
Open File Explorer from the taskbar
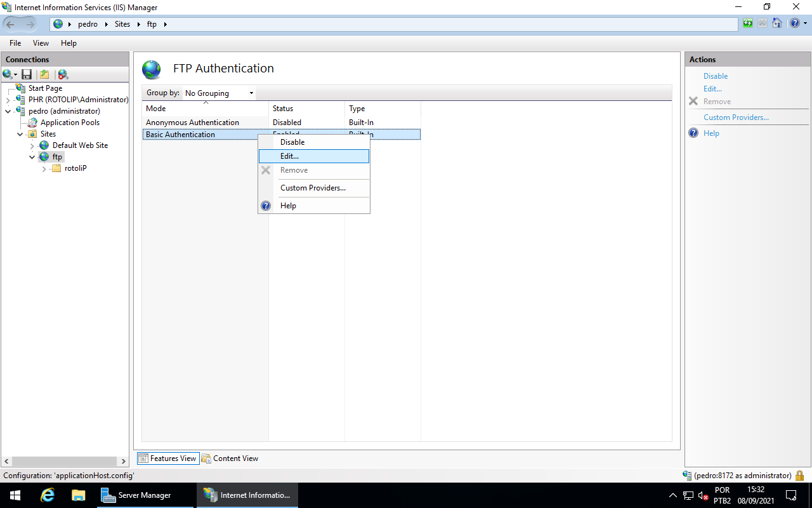[78, 495]
